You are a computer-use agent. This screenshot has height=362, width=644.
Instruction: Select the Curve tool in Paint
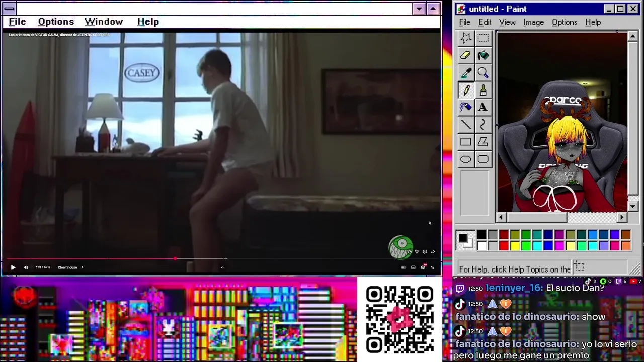483,125
